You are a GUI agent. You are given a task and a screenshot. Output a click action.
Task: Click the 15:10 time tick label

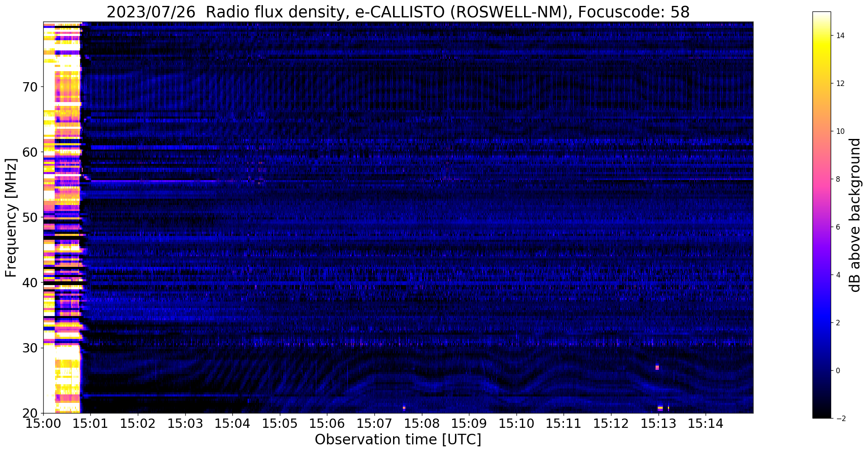pyautogui.click(x=516, y=423)
